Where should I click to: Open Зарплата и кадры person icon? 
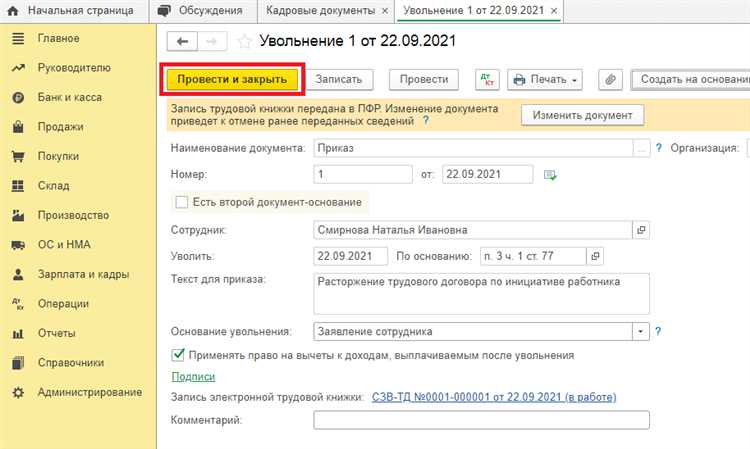point(18,274)
